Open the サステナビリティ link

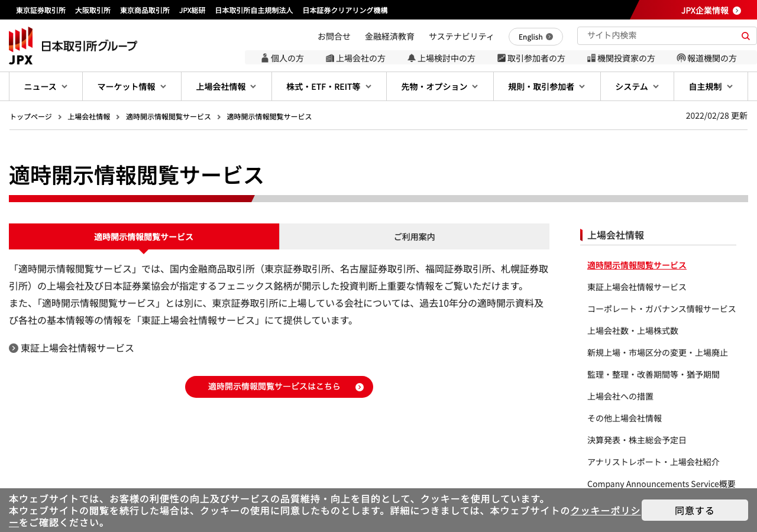pos(461,36)
